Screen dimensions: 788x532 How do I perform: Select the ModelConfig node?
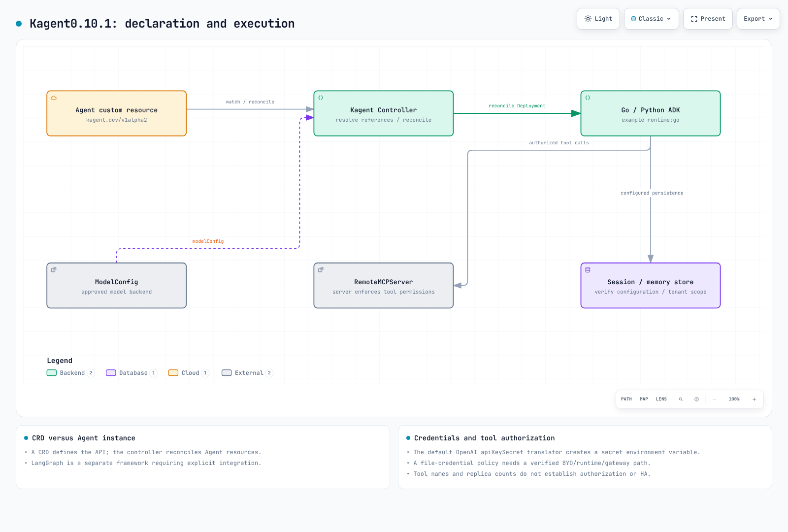click(x=117, y=286)
